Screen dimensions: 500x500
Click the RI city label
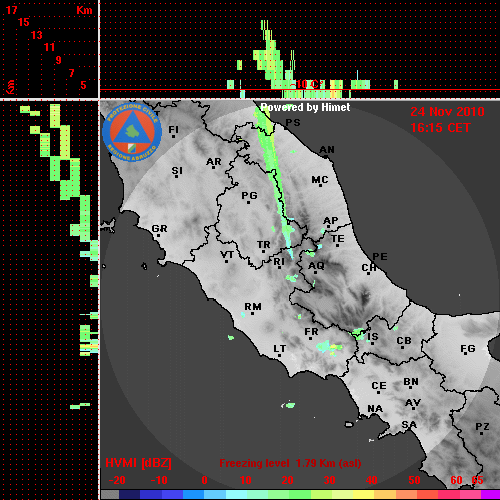click(x=279, y=262)
